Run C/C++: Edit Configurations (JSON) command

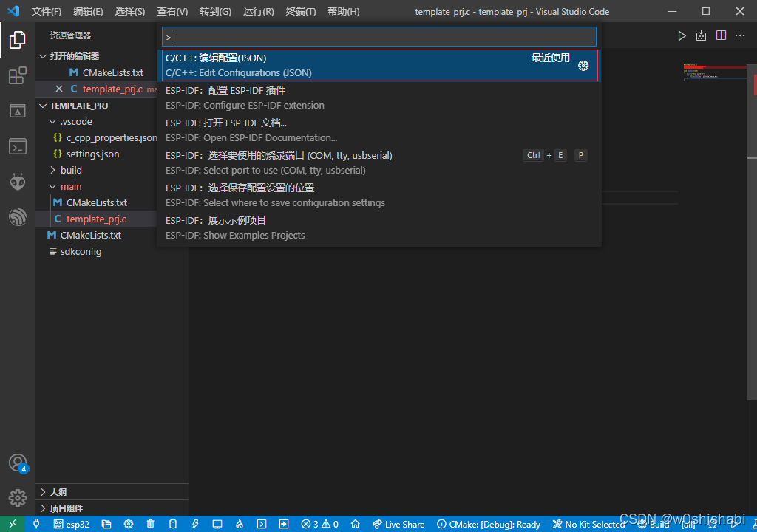pos(380,65)
